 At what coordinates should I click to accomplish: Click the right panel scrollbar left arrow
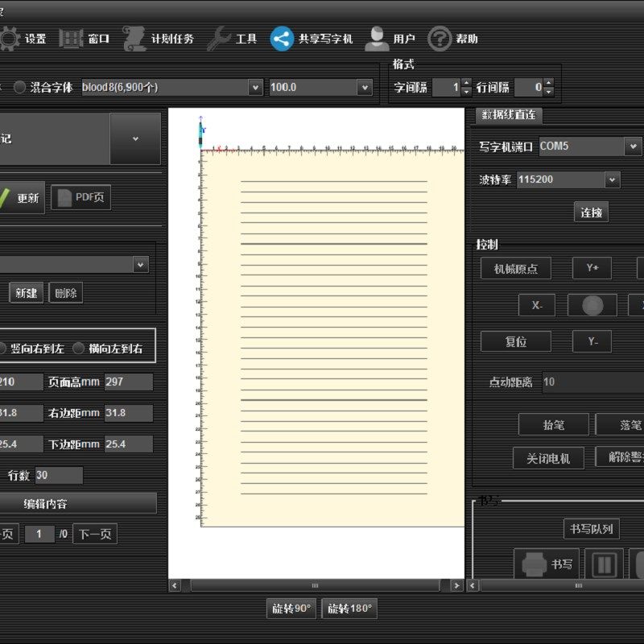click(473, 586)
